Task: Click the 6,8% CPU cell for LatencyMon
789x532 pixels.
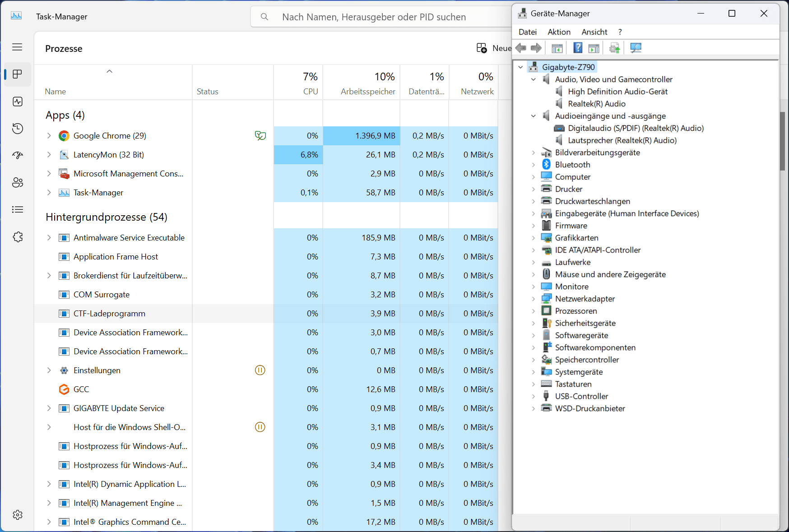Action: (x=298, y=154)
